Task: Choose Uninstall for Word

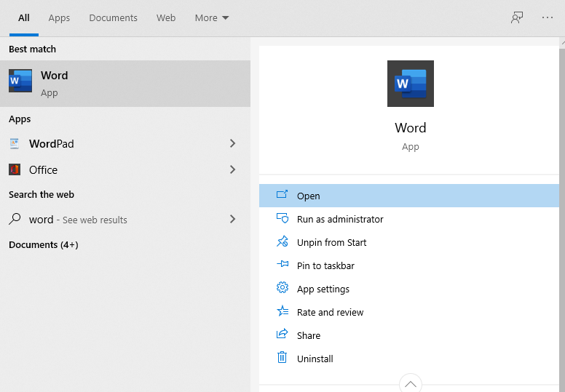Action: coord(409,359)
